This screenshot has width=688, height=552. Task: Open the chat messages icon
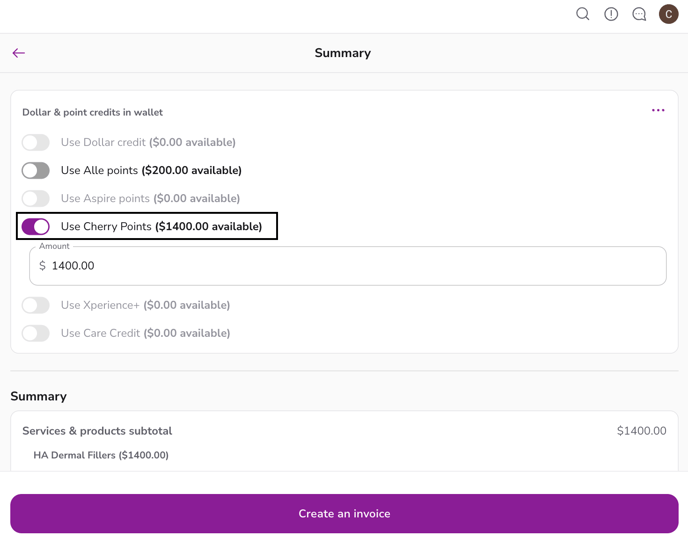coord(639,14)
